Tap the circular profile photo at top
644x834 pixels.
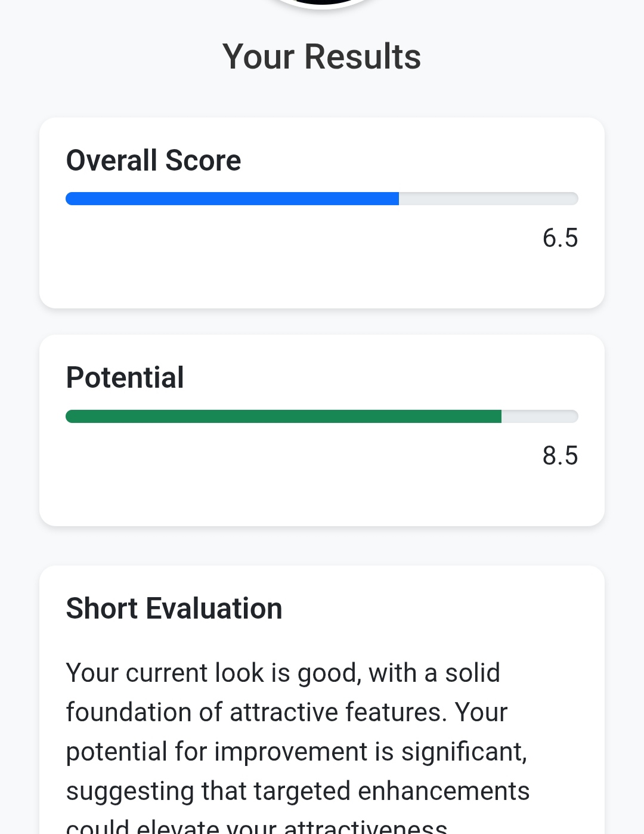[322, 3]
